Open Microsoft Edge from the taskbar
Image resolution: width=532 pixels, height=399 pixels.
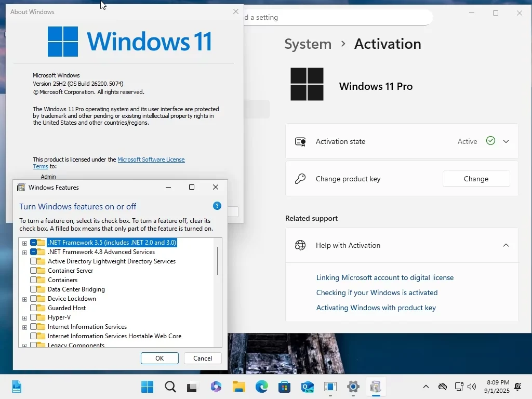[261, 387]
